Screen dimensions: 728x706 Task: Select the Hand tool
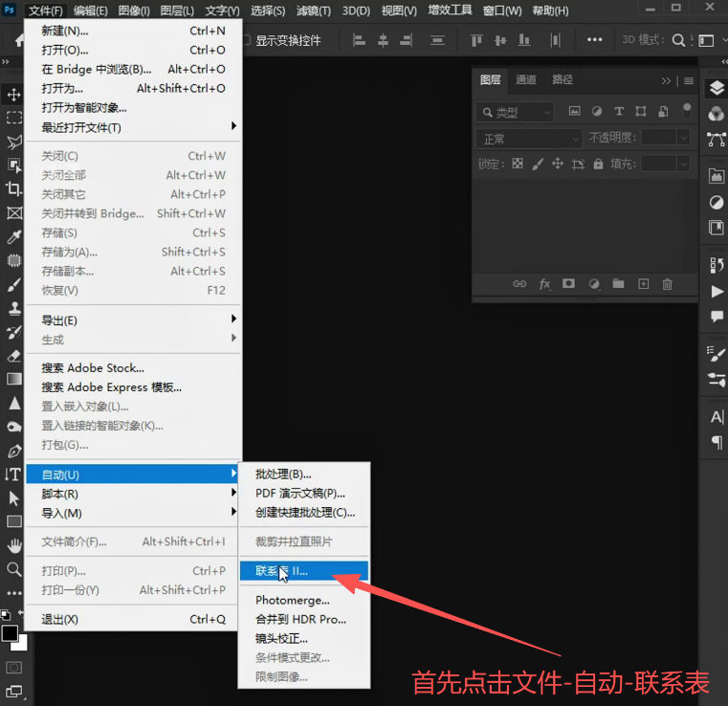[x=14, y=546]
